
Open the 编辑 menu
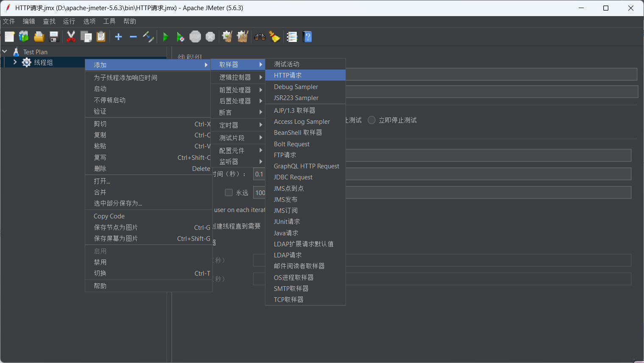pyautogui.click(x=29, y=21)
